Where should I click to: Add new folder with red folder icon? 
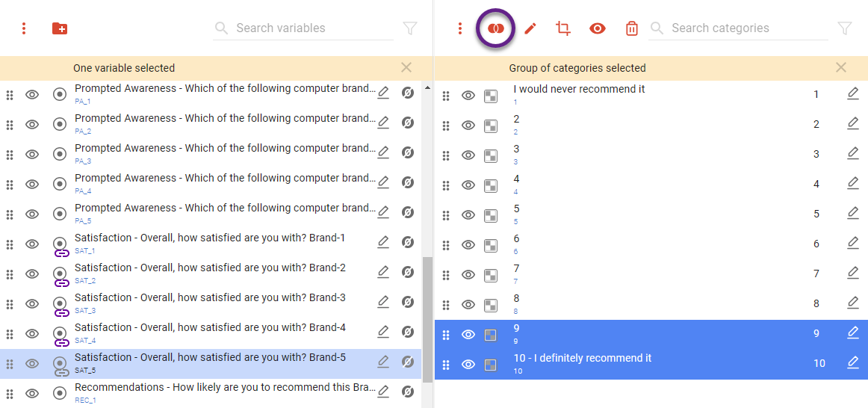60,28
